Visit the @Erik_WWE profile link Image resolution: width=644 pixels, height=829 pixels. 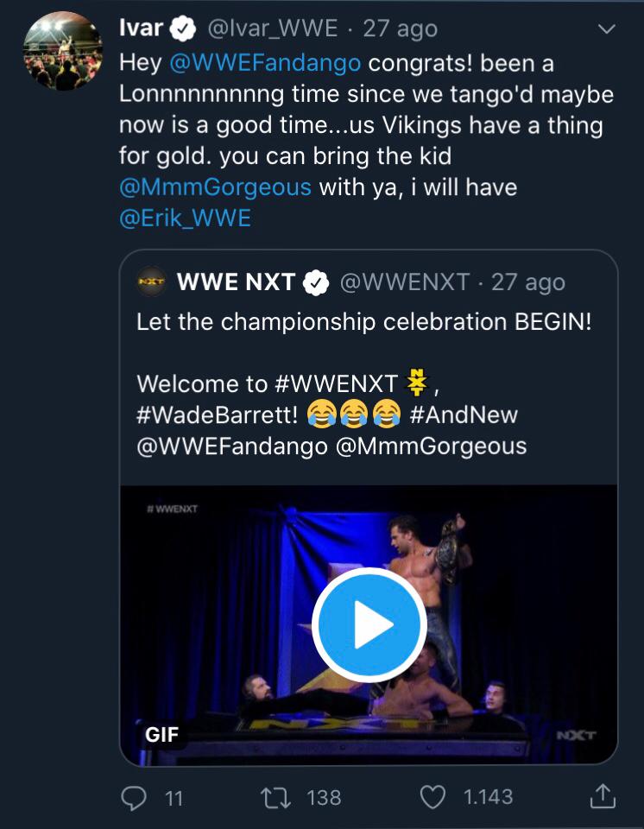tap(186, 218)
